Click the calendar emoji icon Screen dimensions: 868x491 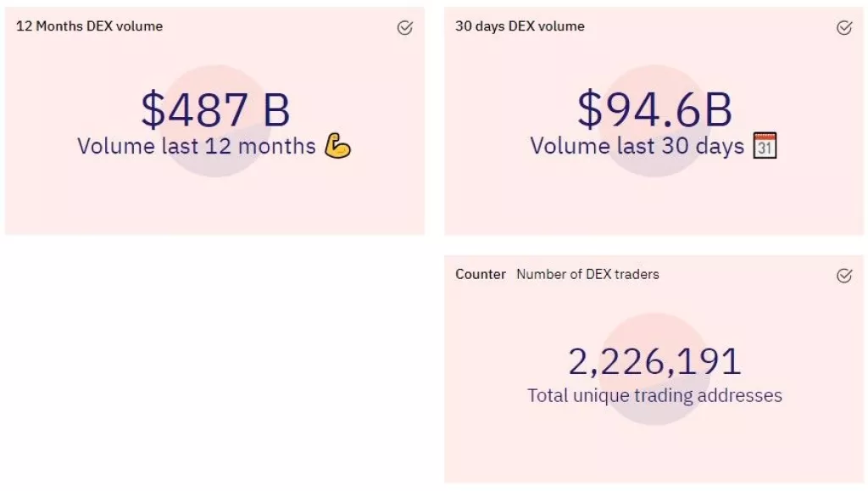[x=766, y=144]
